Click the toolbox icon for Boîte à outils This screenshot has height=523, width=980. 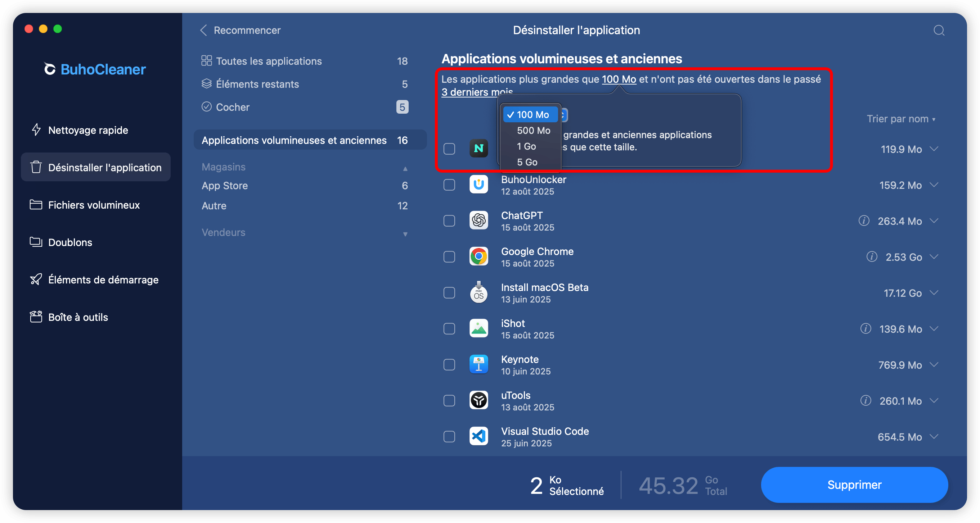(x=36, y=317)
